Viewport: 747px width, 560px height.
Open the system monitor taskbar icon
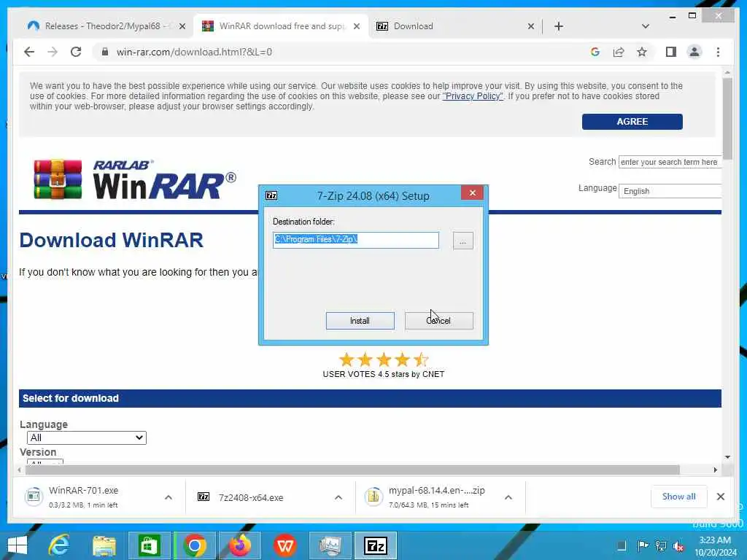tap(330, 545)
